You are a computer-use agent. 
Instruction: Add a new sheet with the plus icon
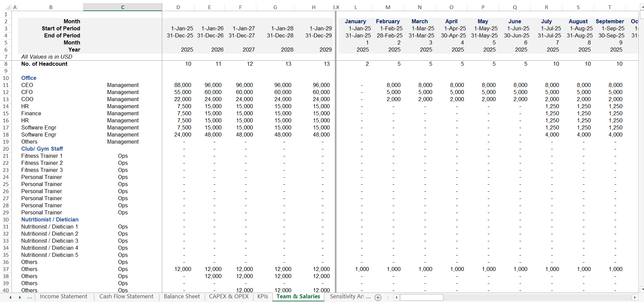click(x=378, y=297)
